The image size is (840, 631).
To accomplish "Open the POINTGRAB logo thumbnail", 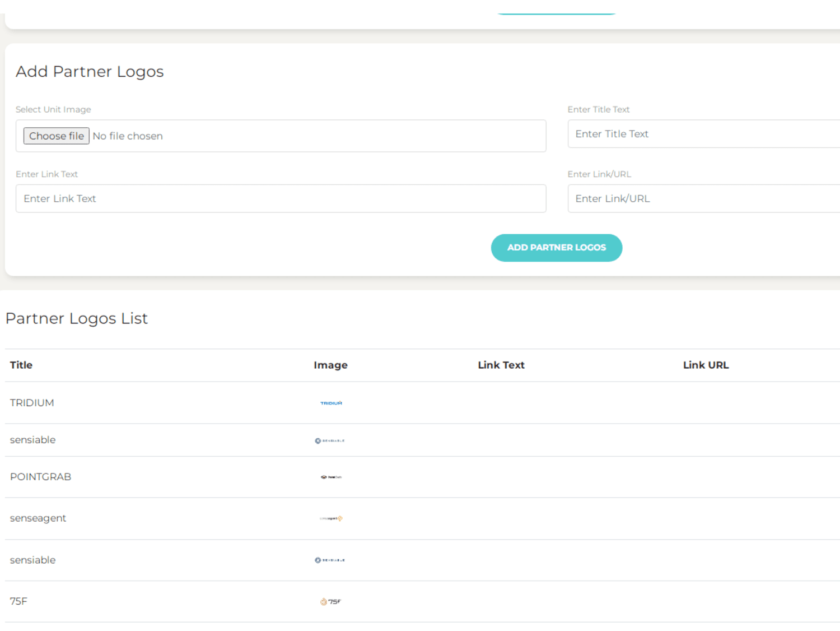I will (331, 477).
